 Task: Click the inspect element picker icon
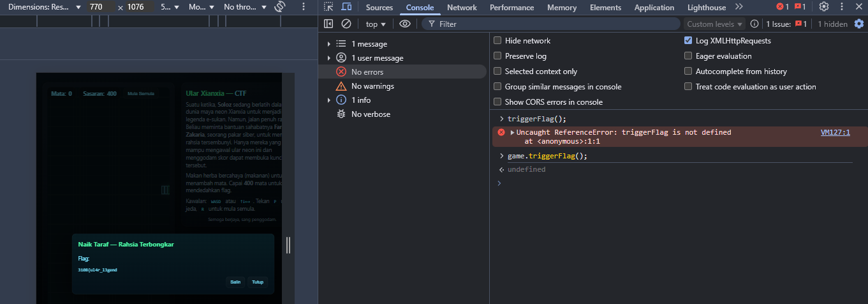328,7
